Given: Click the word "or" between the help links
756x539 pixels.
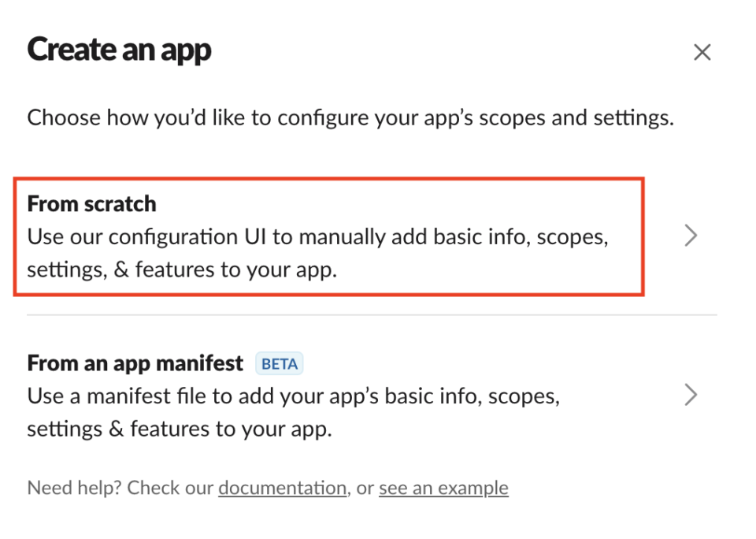Looking at the screenshot, I should [x=364, y=489].
